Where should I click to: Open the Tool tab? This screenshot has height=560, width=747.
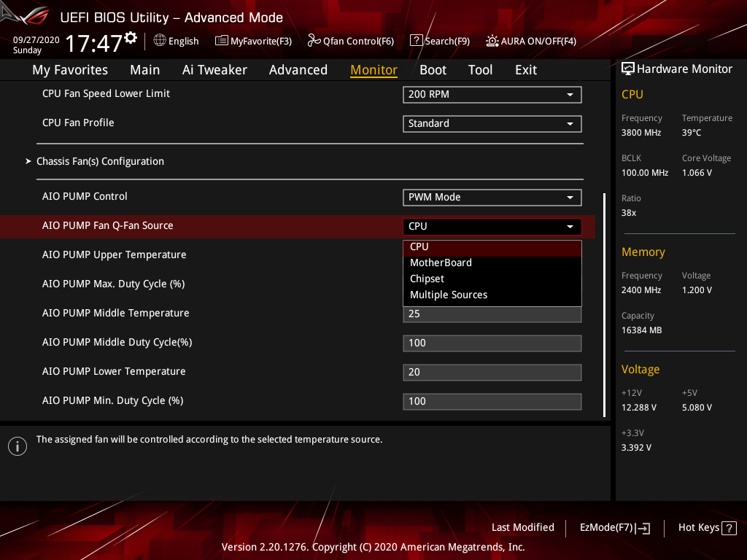click(480, 70)
